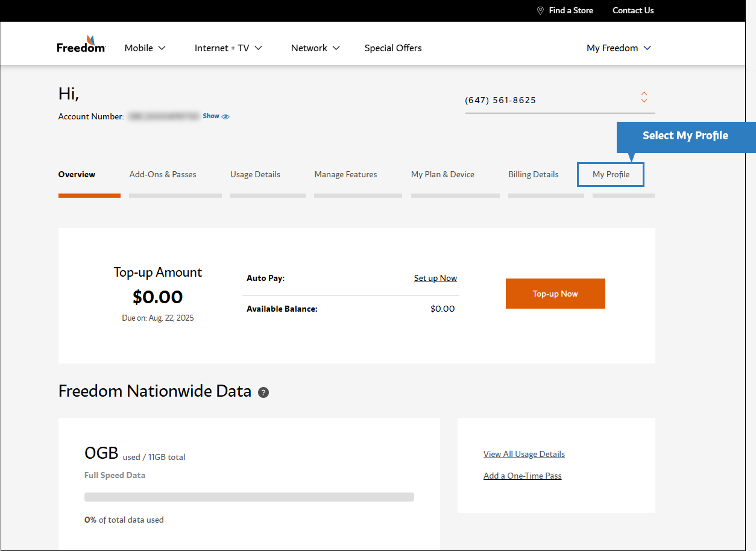756x551 pixels.
Task: Open Special Offers page
Action: (393, 48)
